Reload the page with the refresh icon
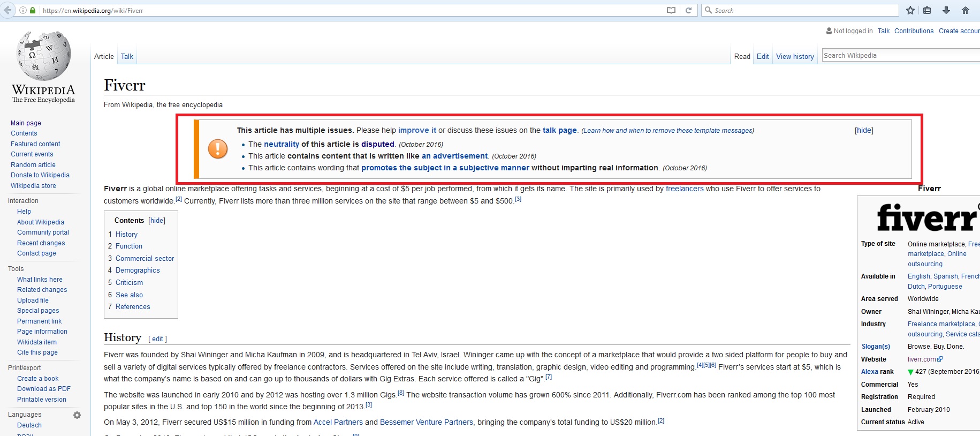This screenshot has width=980, height=436. coord(688,10)
